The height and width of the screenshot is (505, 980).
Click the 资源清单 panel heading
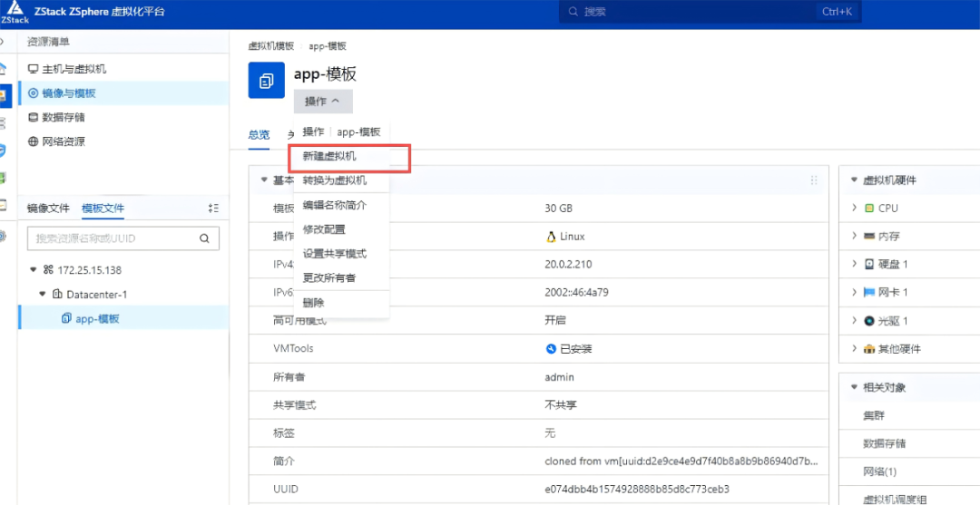click(x=48, y=42)
